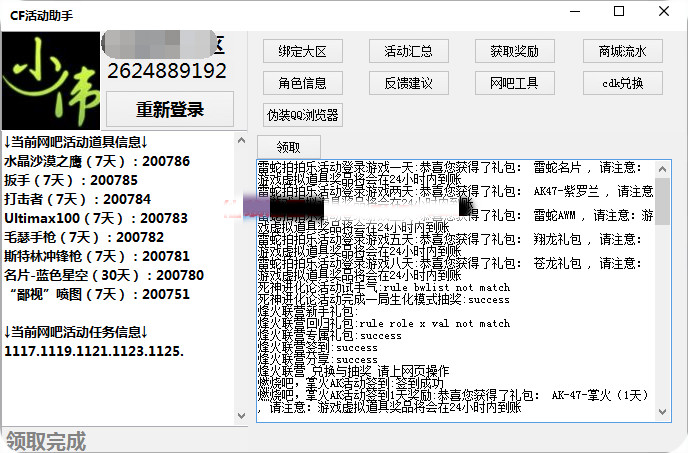Select line 扳手（7天）：200785
This screenshot has width=688, height=453.
(71, 180)
